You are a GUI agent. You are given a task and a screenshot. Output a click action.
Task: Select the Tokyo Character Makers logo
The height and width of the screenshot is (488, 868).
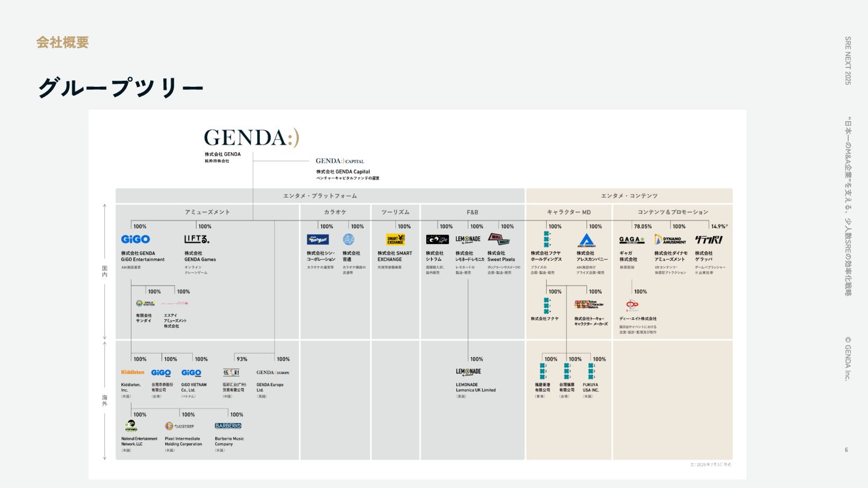tap(590, 305)
